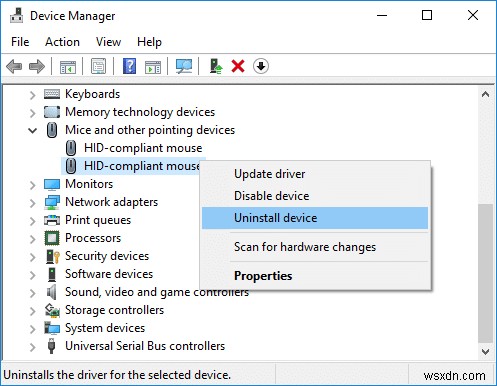Click the Device Manager title bar icon

tap(17, 15)
